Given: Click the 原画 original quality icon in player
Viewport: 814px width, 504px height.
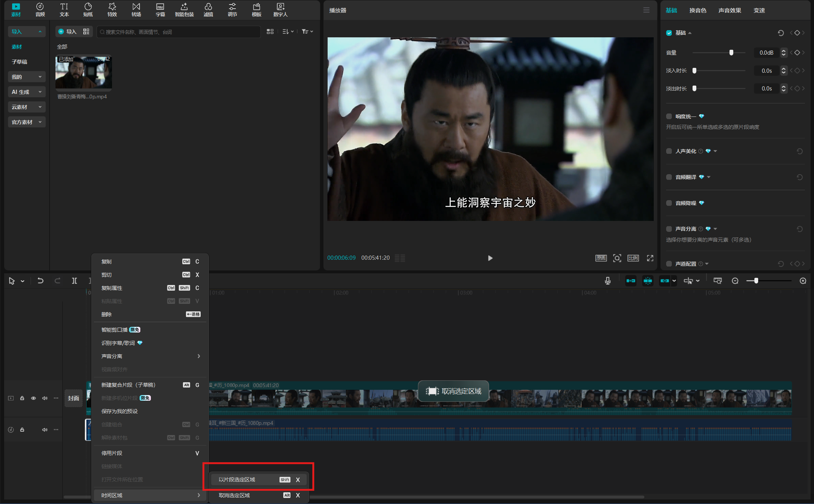Looking at the screenshot, I should (601, 258).
